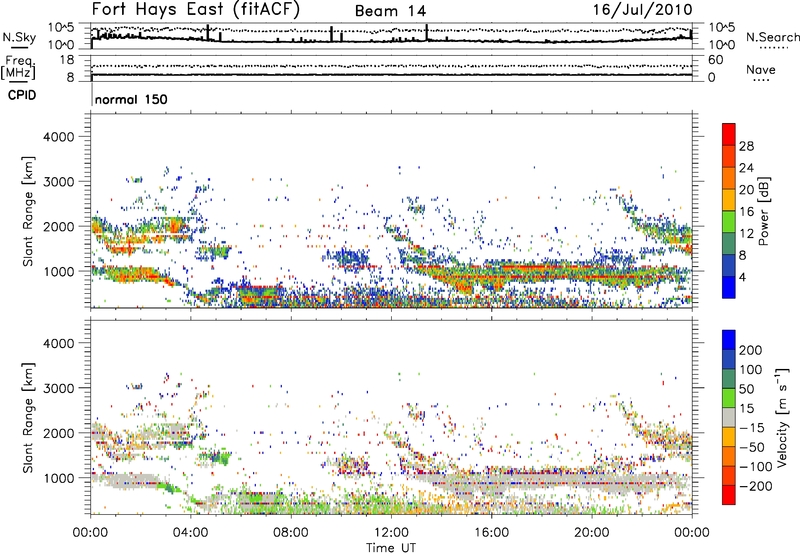Click the yellow −15 to −50 Velocity colorbar segment
This screenshot has height=554, width=800.
tap(729, 437)
